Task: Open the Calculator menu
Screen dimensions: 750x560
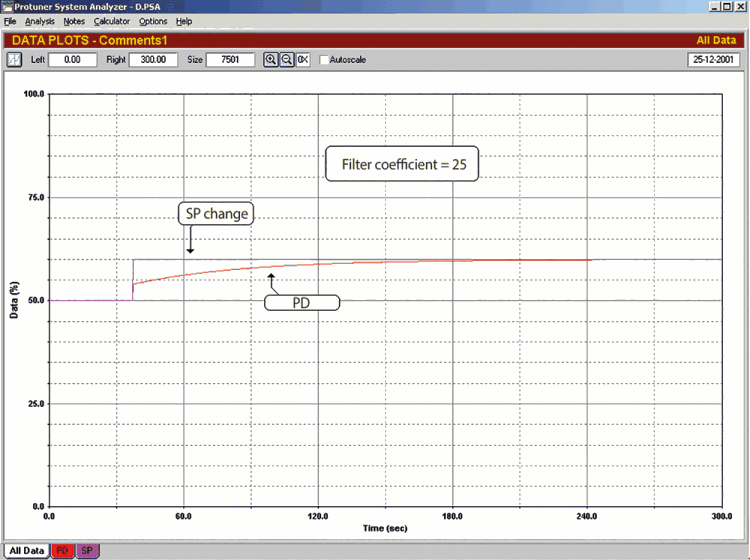Action: [112, 21]
